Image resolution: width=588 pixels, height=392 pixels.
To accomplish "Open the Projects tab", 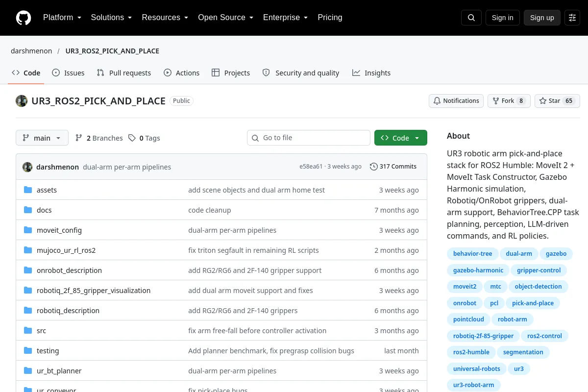I will pos(231,73).
